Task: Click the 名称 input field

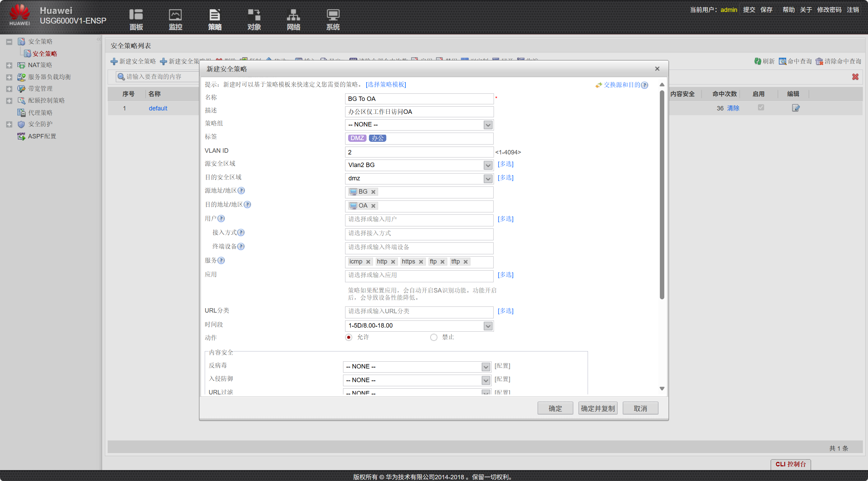Action: point(419,99)
